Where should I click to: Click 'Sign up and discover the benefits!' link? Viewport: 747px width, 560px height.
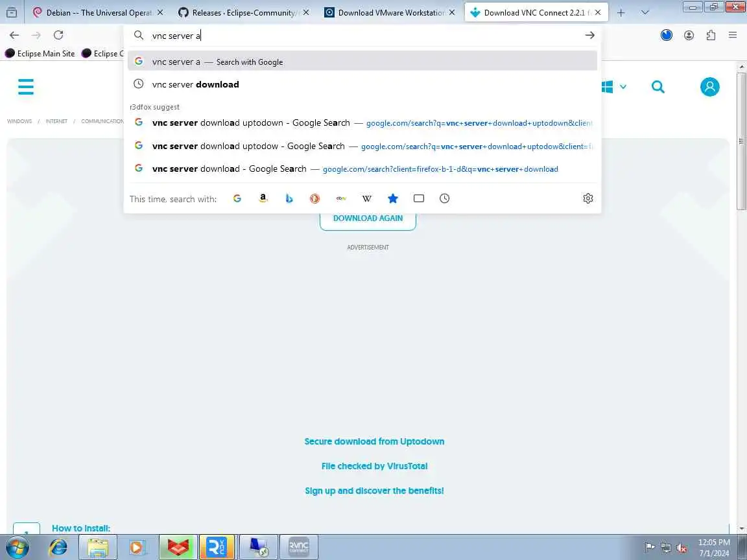click(x=374, y=491)
